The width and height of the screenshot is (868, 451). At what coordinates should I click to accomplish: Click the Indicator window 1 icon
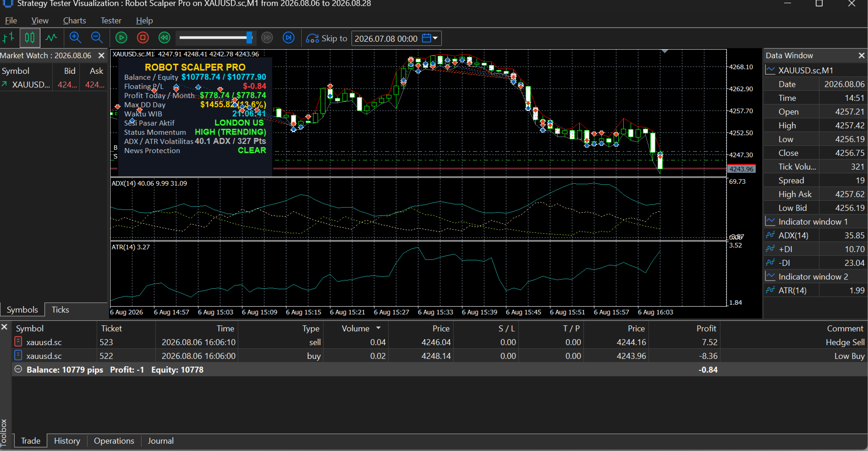(x=770, y=221)
